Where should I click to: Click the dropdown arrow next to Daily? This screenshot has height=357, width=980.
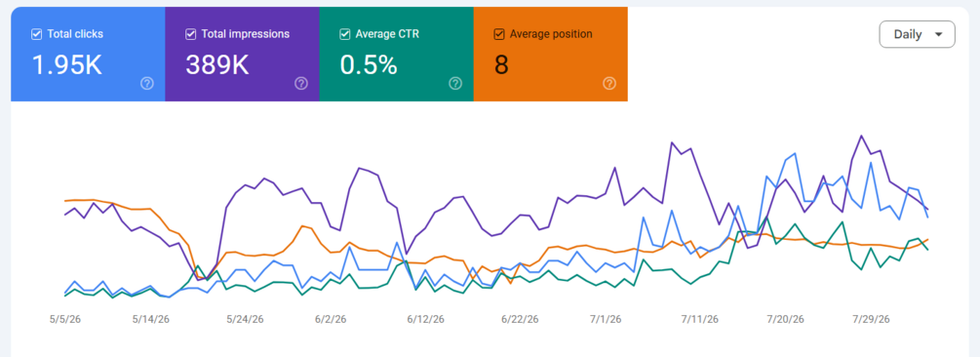pos(938,35)
